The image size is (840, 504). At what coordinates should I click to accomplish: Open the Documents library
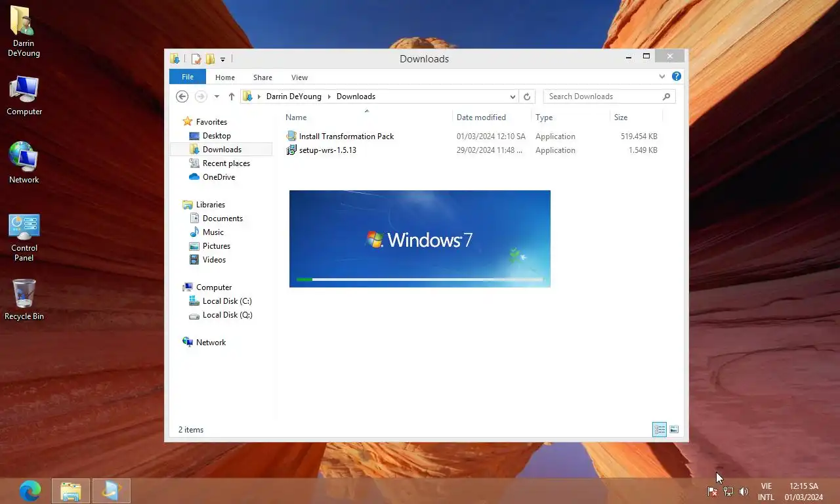[x=222, y=219]
